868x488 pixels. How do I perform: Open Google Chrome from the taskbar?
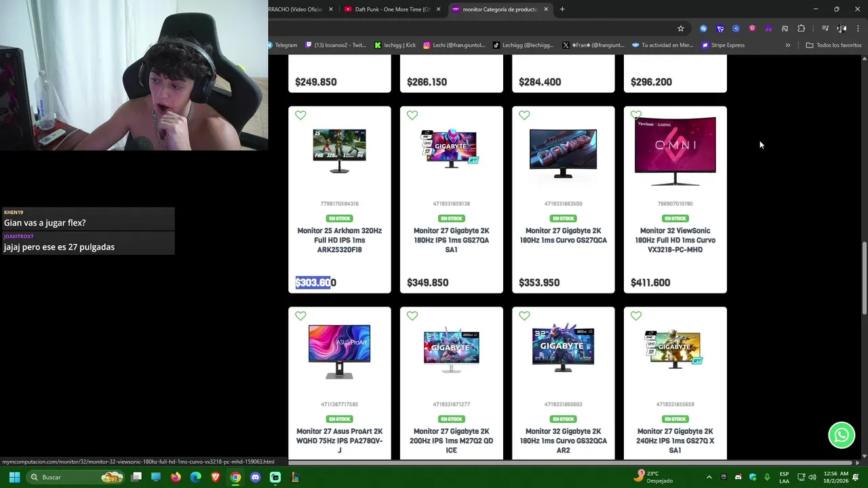click(235, 477)
